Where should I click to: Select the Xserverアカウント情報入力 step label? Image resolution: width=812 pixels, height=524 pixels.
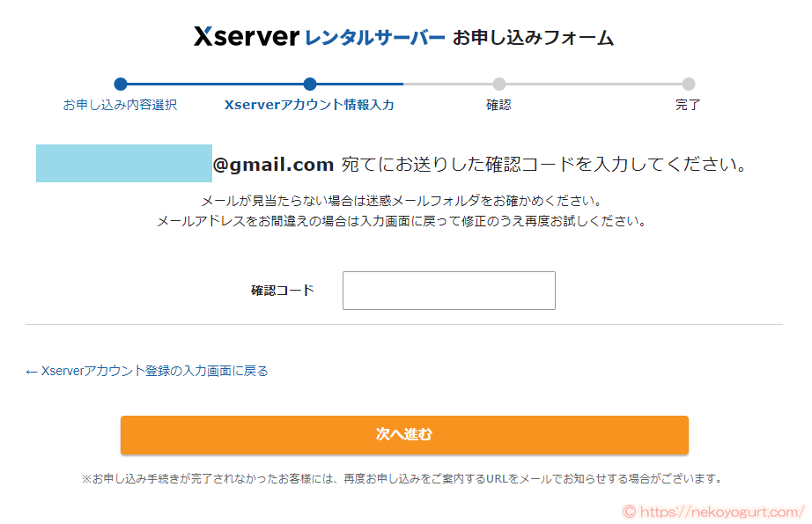tap(310, 105)
